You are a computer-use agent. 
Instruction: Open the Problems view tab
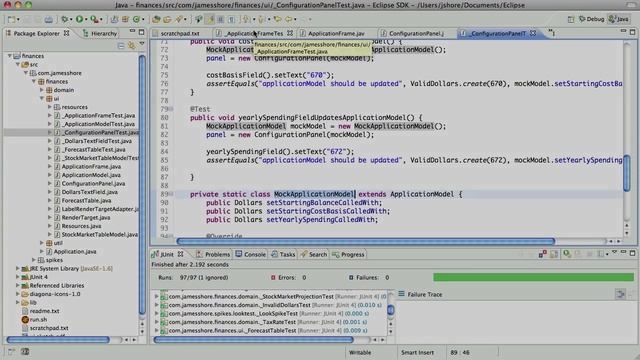[x=213, y=254]
